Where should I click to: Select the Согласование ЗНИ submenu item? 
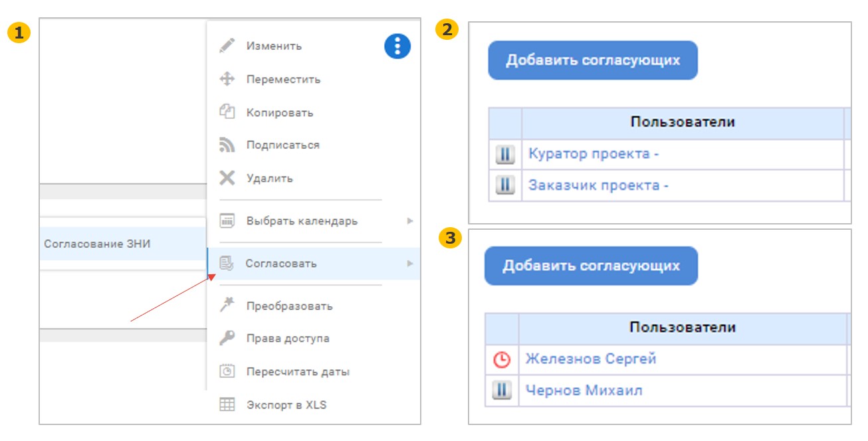pos(98,244)
